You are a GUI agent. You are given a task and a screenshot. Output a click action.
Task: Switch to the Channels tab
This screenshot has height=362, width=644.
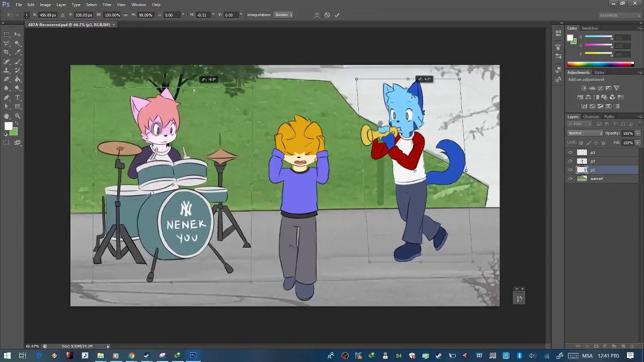[x=591, y=117]
